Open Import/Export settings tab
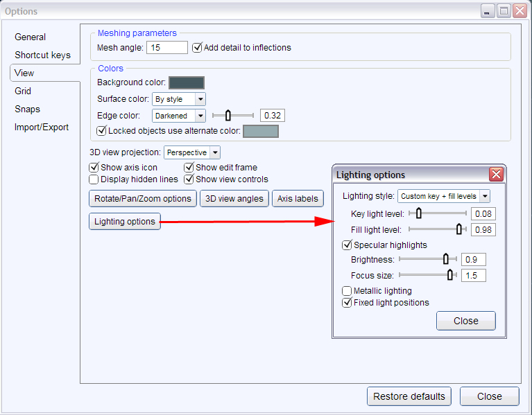 42,127
